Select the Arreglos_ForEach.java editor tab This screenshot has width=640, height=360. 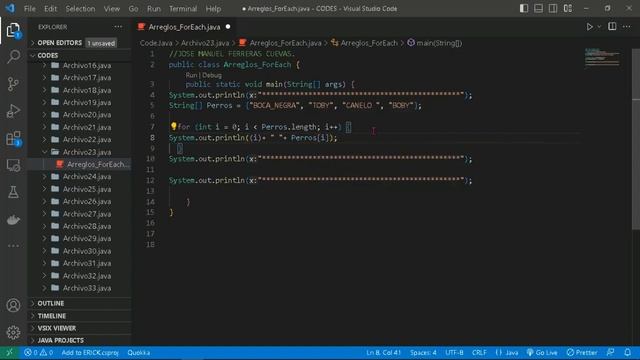coord(184,27)
